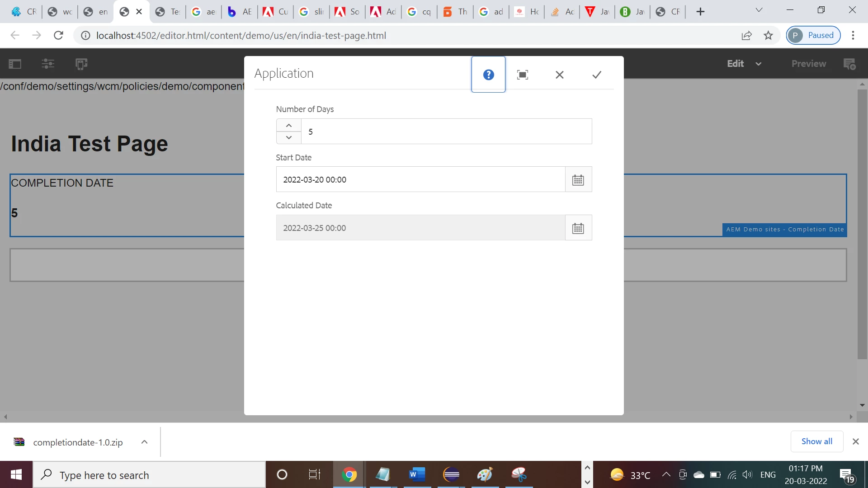The width and height of the screenshot is (868, 488).
Task: Click Show all downloads button
Action: tap(816, 441)
